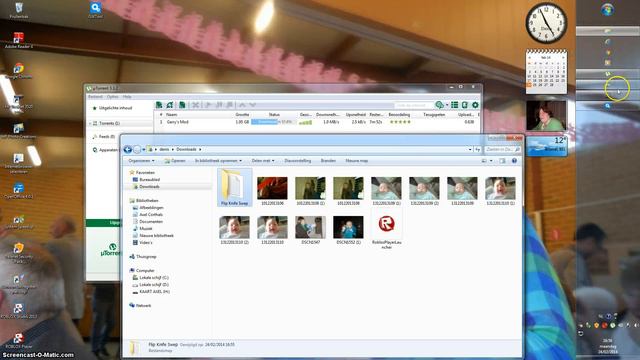
Task: Open the recent locations dropdown next to forward arrow
Action: [144, 150]
